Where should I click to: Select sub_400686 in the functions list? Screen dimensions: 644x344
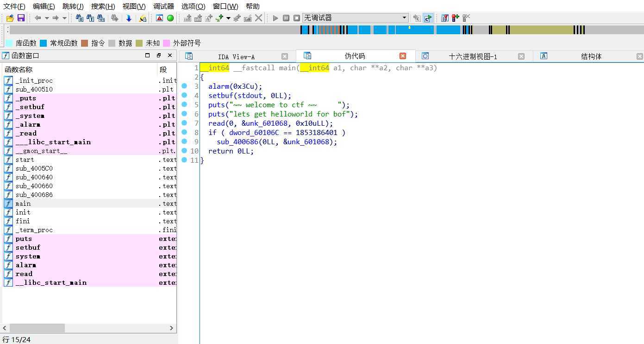point(89,195)
